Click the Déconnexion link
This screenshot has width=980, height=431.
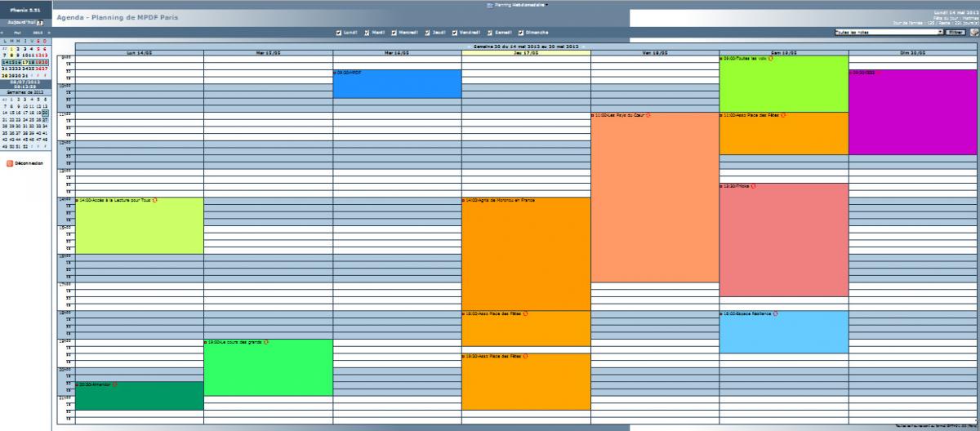(29, 163)
